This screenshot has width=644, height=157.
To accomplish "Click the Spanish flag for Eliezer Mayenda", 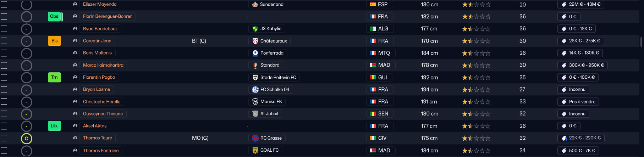I will point(373,5).
